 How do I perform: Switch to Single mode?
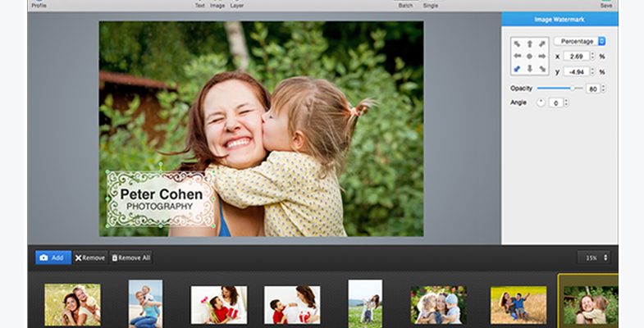tap(431, 4)
